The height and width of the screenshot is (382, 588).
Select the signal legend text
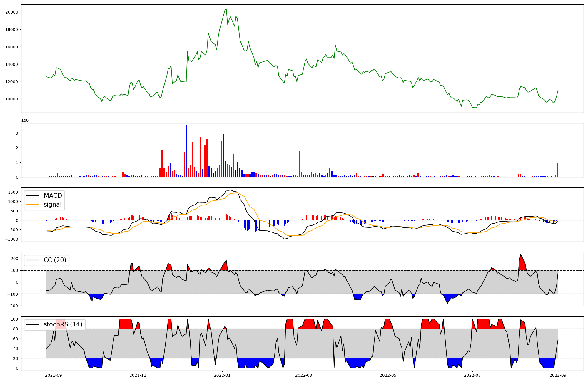[53, 205]
